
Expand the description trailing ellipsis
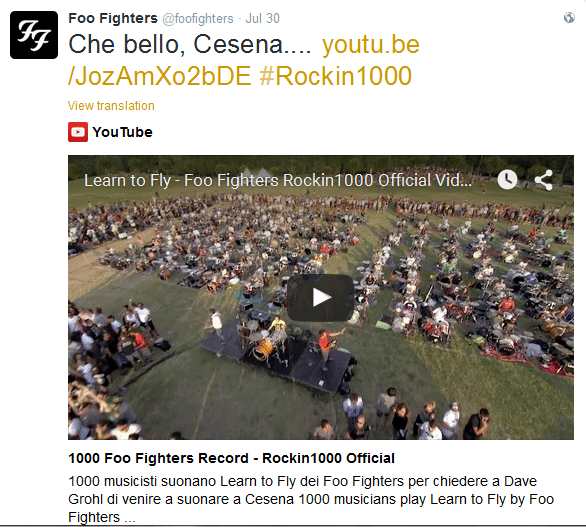130,518
